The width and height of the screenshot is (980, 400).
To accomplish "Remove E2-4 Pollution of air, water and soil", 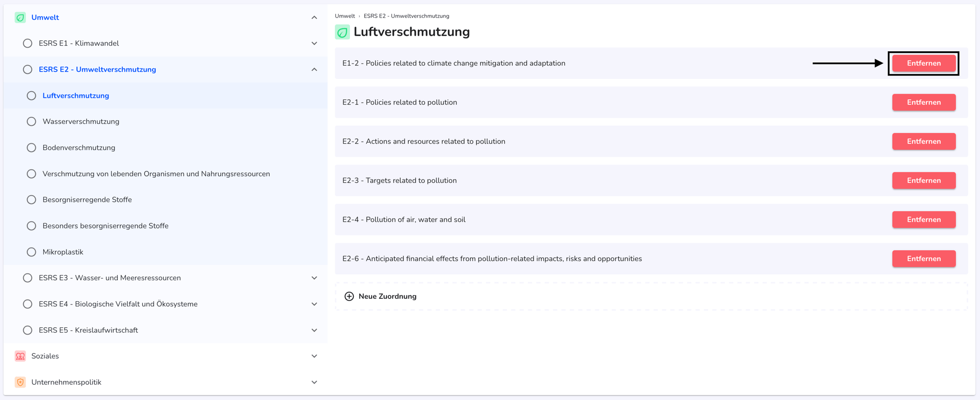I will 923,219.
